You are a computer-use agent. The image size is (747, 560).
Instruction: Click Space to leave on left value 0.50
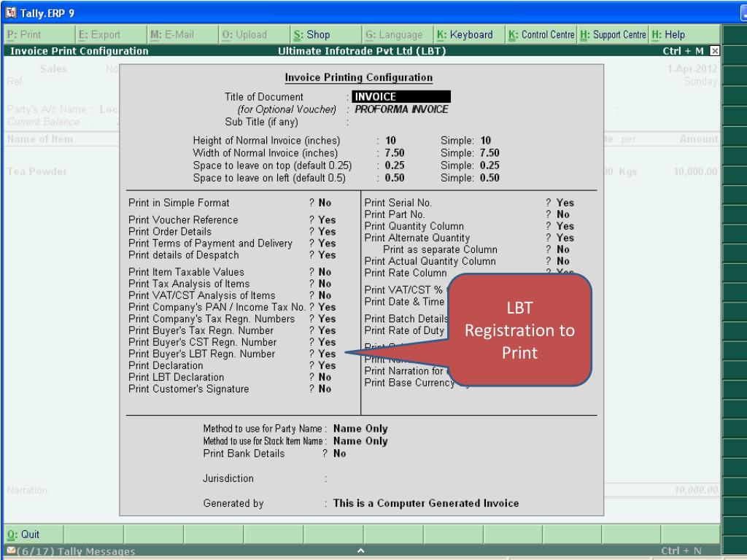point(395,178)
